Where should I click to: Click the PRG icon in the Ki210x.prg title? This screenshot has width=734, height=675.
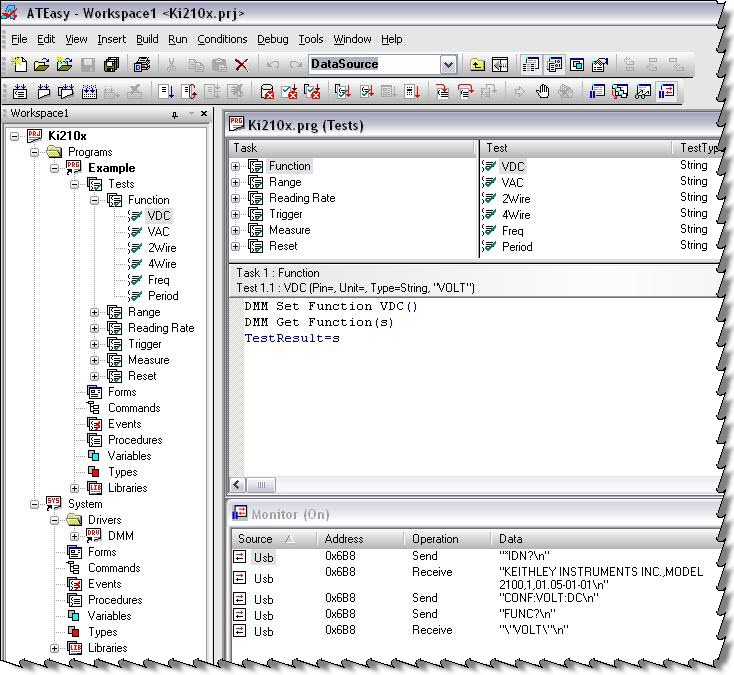236,124
